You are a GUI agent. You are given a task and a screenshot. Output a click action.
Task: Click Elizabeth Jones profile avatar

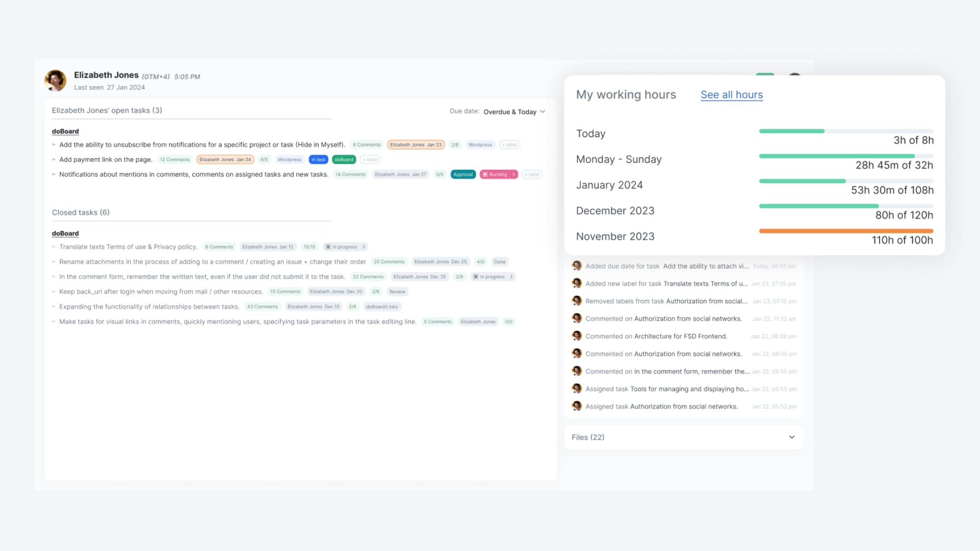point(55,81)
